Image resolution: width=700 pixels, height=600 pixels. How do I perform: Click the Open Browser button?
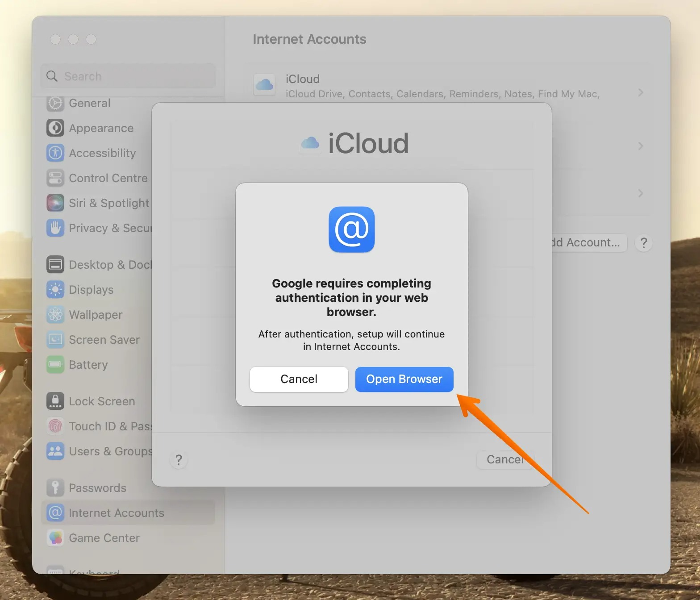click(404, 379)
